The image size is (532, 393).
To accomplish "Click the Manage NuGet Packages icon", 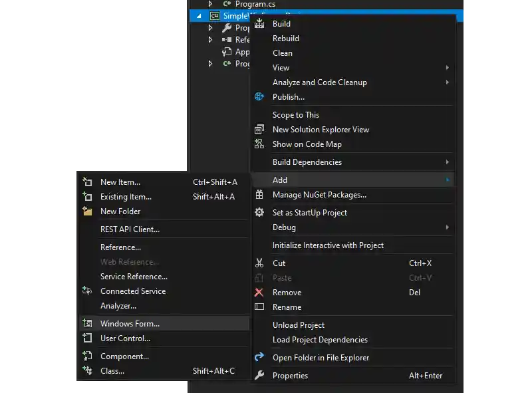I will (x=259, y=195).
